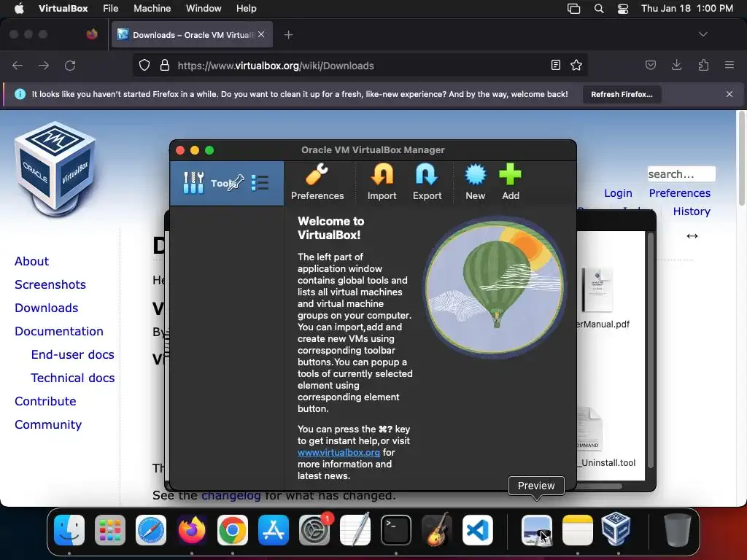Viewport: 747px width, 560px height.
Task: Click the VirtualBox cube icon in Dock
Action: click(616, 529)
